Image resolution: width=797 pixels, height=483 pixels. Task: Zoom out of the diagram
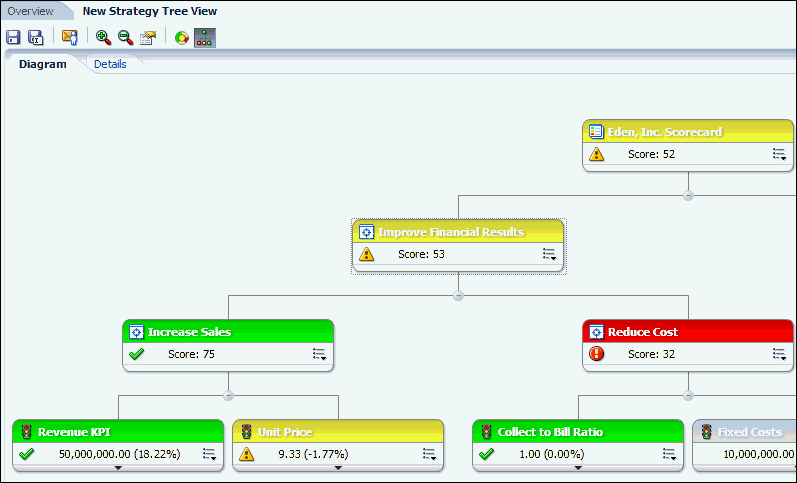coord(125,38)
